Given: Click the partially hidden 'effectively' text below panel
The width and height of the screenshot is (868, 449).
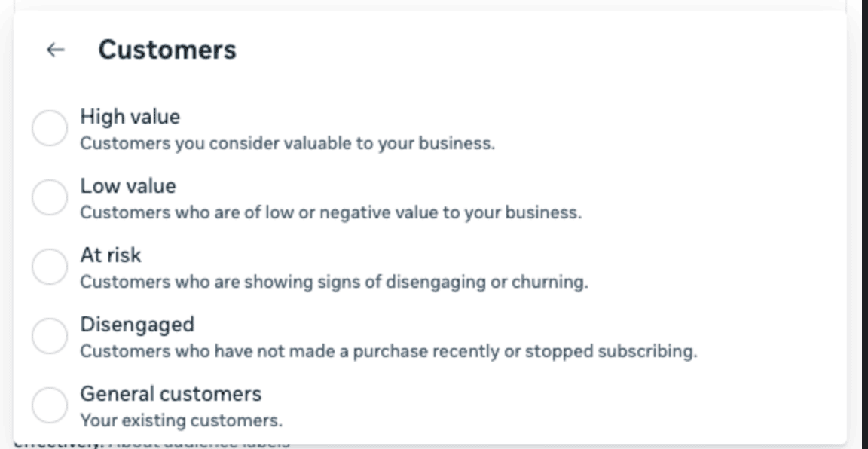Looking at the screenshot, I should (59, 444).
